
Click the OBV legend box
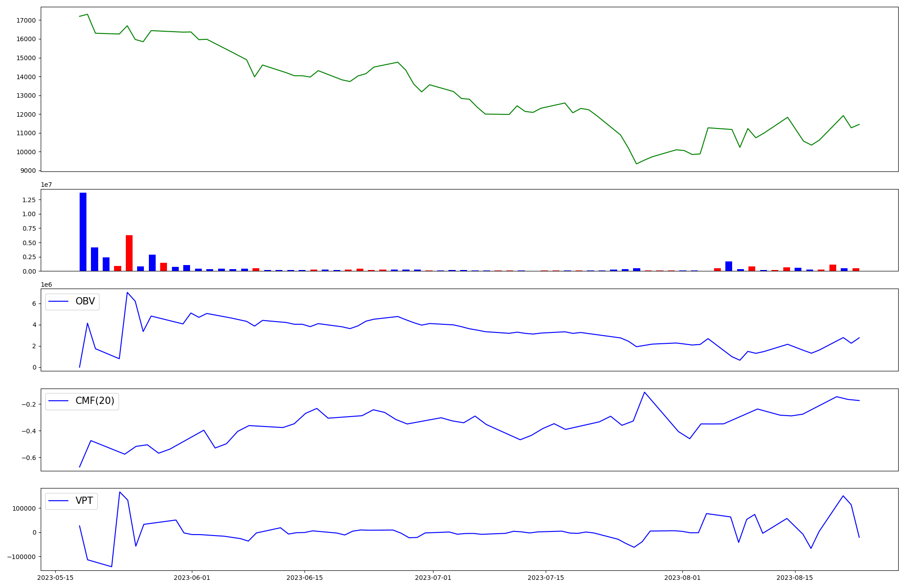[x=72, y=302]
